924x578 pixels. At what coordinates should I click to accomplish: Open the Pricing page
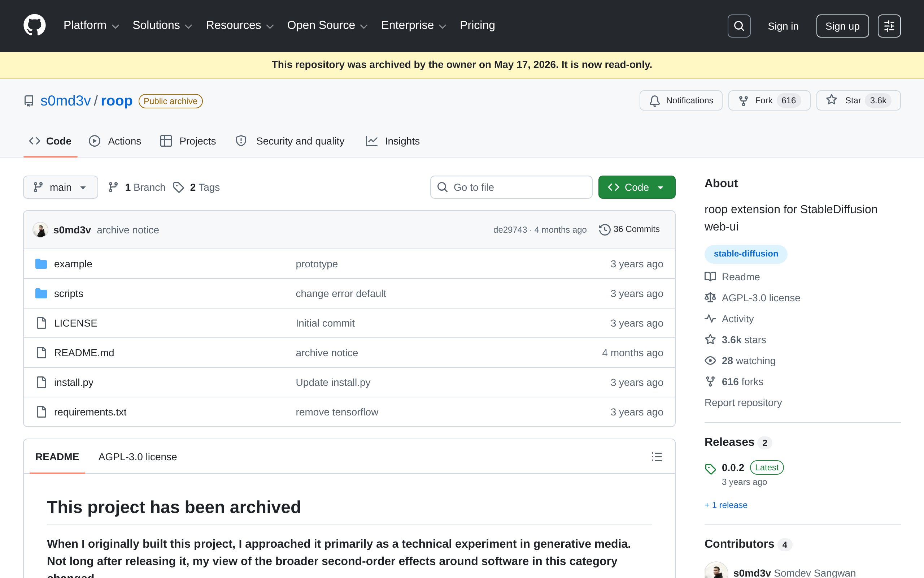tap(477, 25)
